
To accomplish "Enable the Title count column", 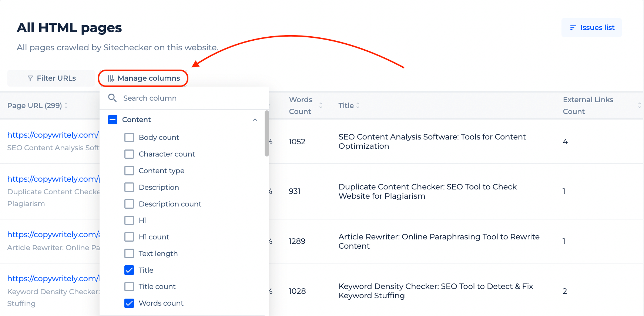I will point(129,286).
